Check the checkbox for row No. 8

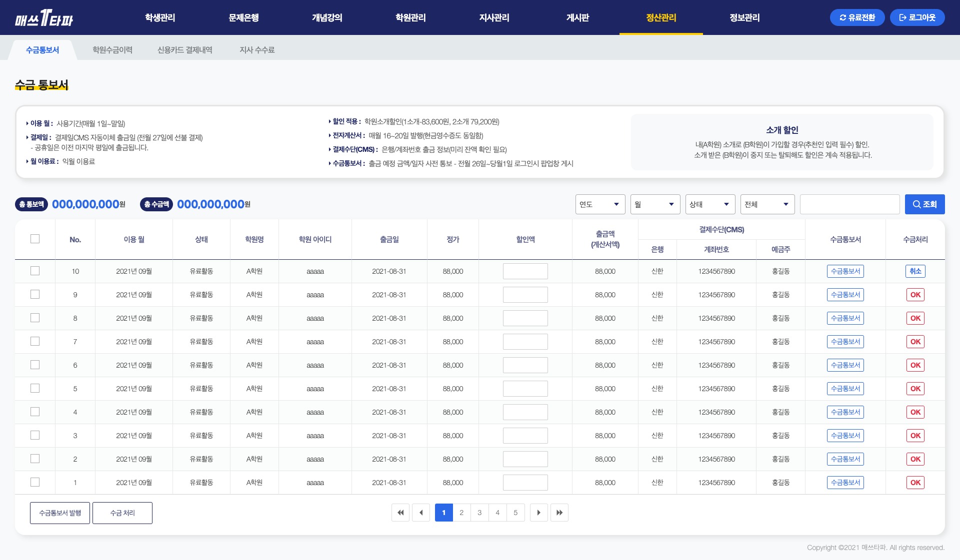(35, 318)
